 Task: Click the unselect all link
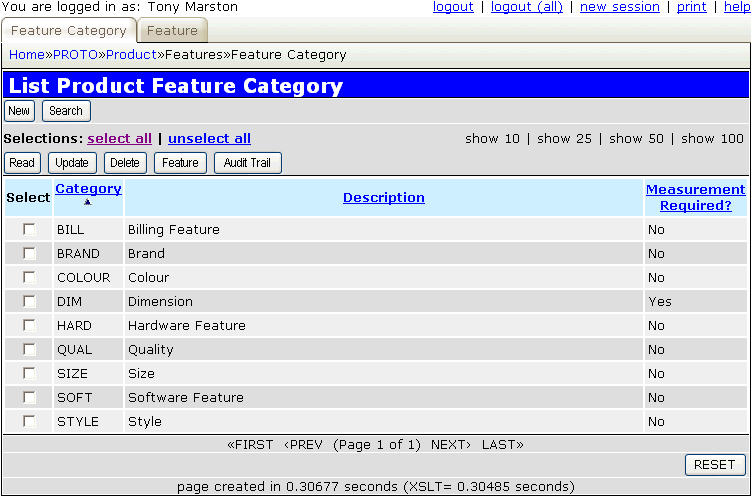pos(209,139)
